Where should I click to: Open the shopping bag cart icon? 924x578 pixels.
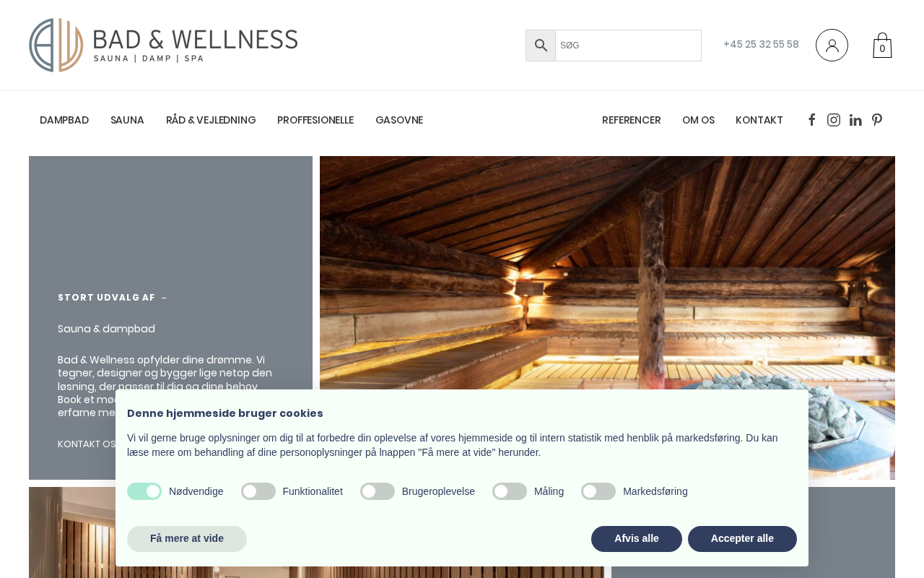pos(882,46)
